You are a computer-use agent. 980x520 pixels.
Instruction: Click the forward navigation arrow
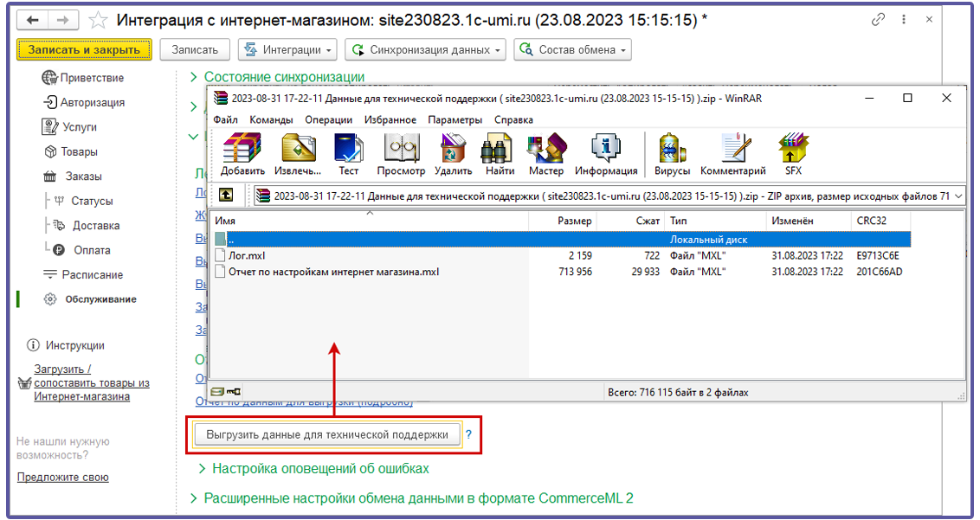(x=63, y=20)
